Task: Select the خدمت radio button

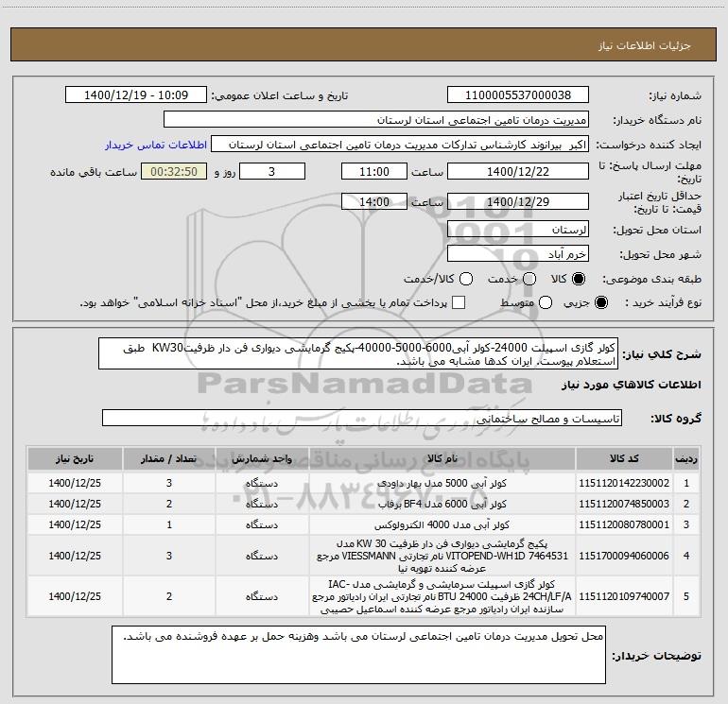Action: pyautogui.click(x=529, y=279)
